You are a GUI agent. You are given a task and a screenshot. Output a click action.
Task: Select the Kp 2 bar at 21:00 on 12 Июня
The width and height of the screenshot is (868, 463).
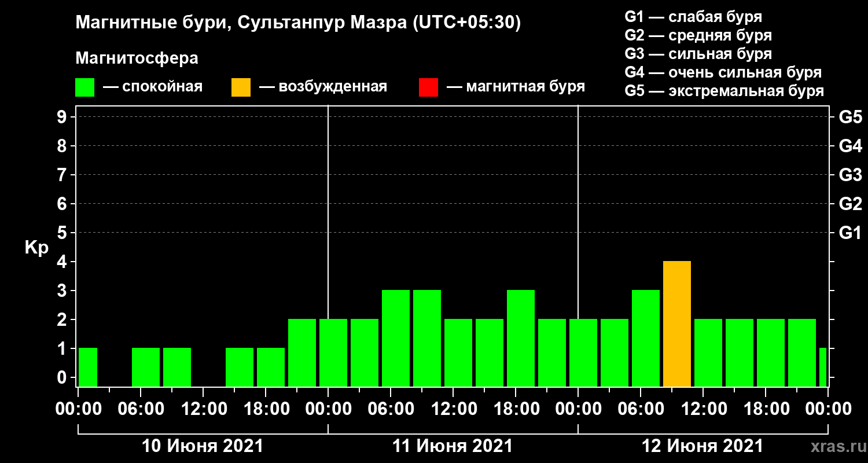pyautogui.click(x=802, y=353)
